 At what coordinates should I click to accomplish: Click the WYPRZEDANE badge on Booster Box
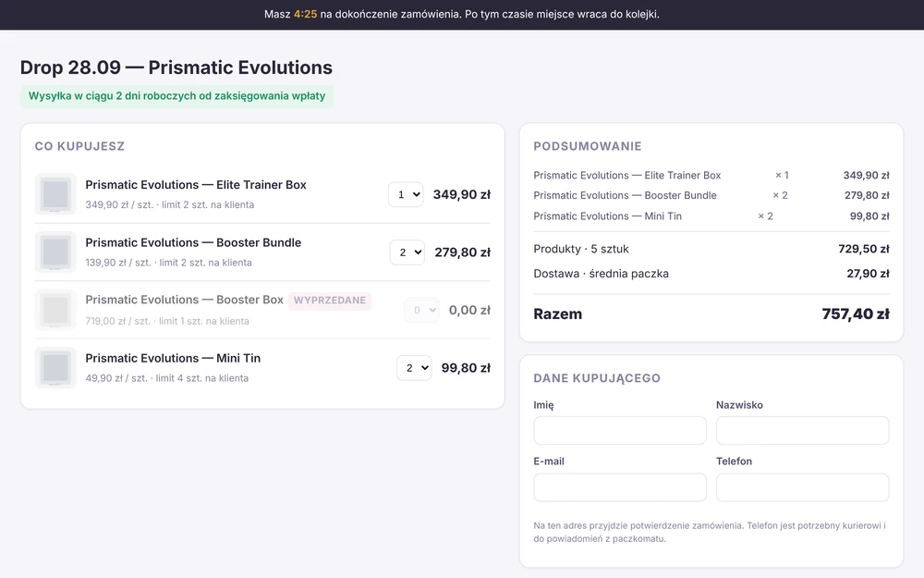tap(330, 301)
